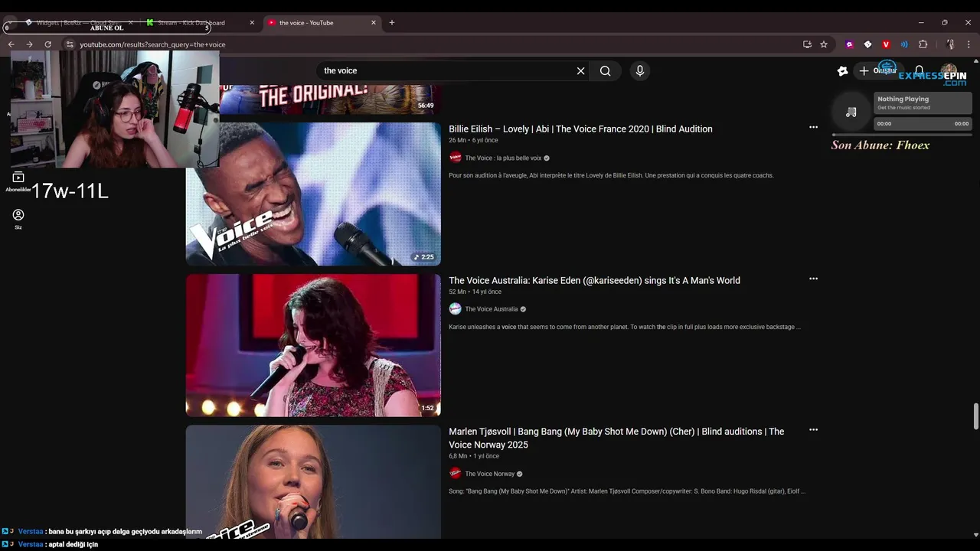Viewport: 980px width, 551px height.
Task: Open Abonelikler in the sidebar
Action: coord(18,181)
